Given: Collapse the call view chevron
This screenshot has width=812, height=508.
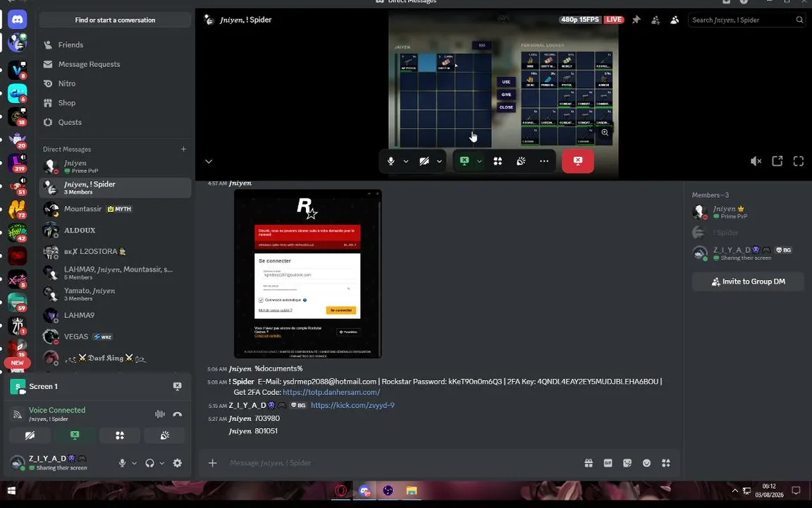Looking at the screenshot, I should pyautogui.click(x=209, y=161).
